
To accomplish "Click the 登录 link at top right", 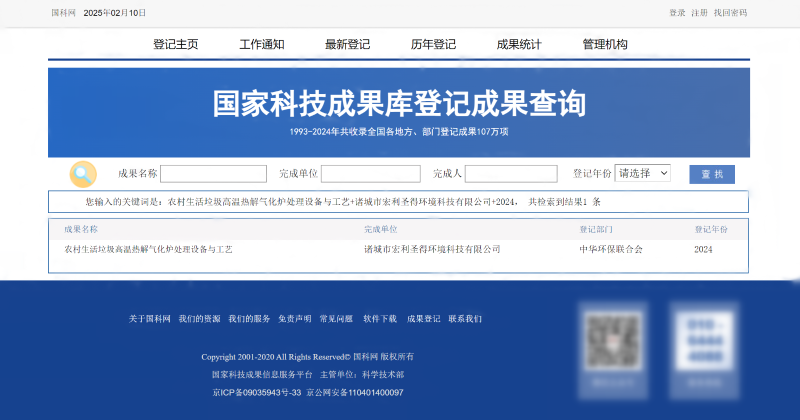I will (x=677, y=13).
